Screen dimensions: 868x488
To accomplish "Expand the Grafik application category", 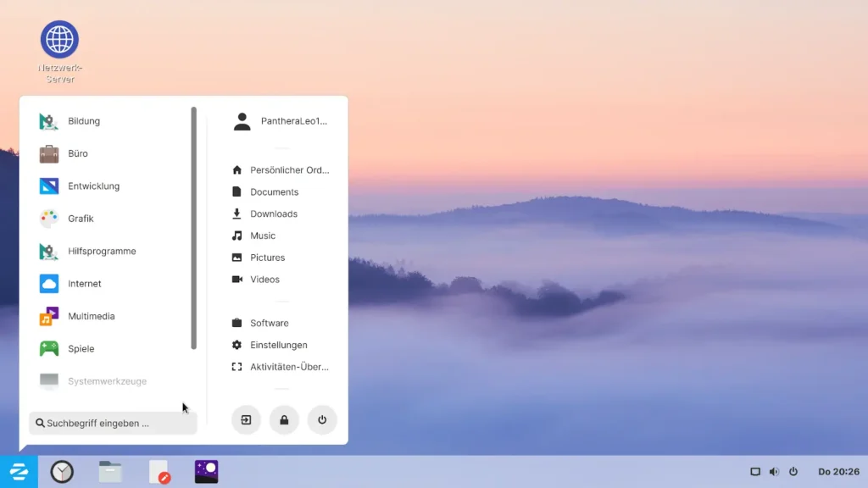I will point(81,219).
